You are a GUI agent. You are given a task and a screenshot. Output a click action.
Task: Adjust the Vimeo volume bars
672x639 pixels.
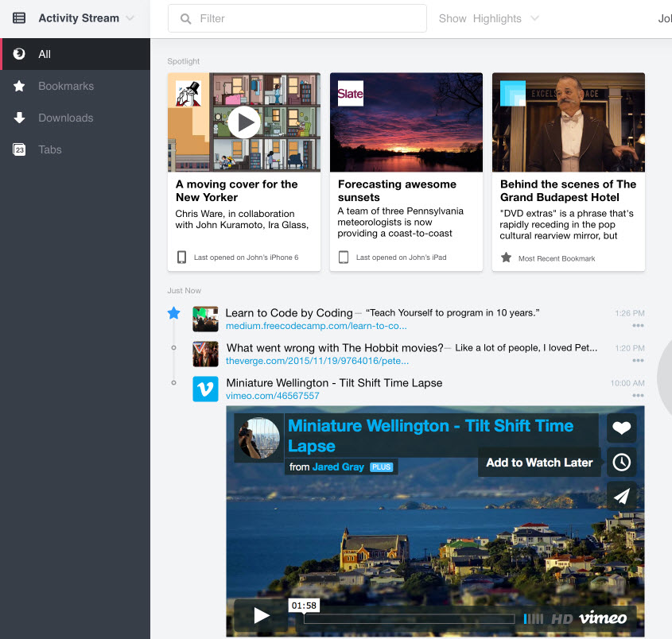tap(533, 619)
